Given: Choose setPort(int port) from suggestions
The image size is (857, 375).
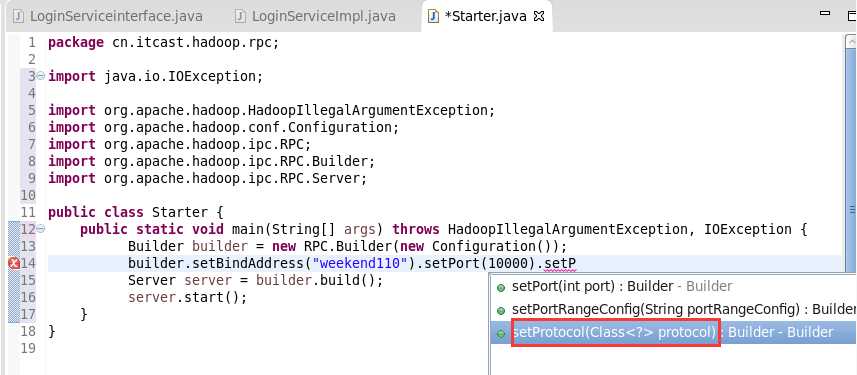Looking at the screenshot, I should [622, 286].
